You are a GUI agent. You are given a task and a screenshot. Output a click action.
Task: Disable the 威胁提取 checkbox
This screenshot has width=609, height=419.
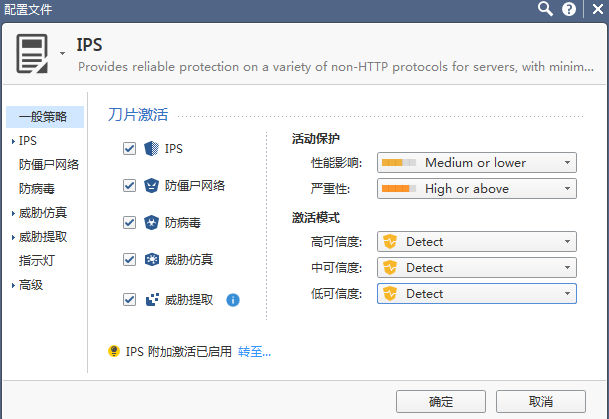pyautogui.click(x=128, y=298)
